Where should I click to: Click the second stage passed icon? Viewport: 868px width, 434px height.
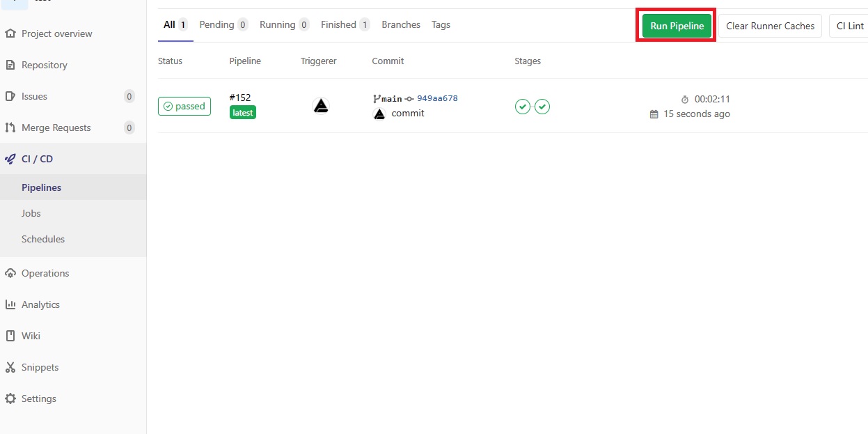(542, 107)
